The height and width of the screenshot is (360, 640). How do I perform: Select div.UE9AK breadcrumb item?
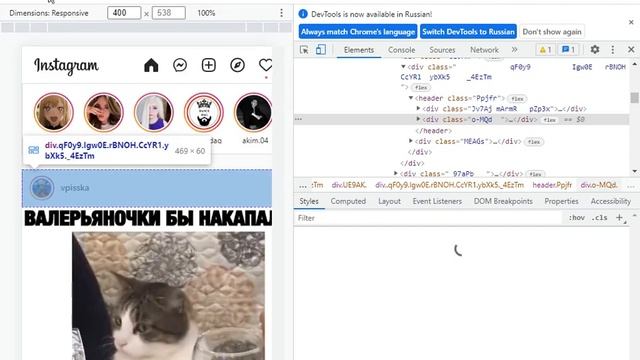click(x=349, y=185)
